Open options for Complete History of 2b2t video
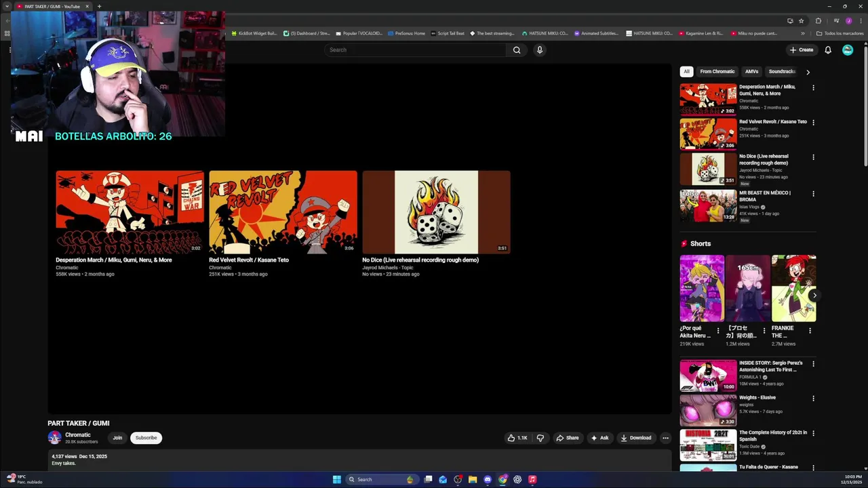This screenshot has width=868, height=488. [813, 433]
